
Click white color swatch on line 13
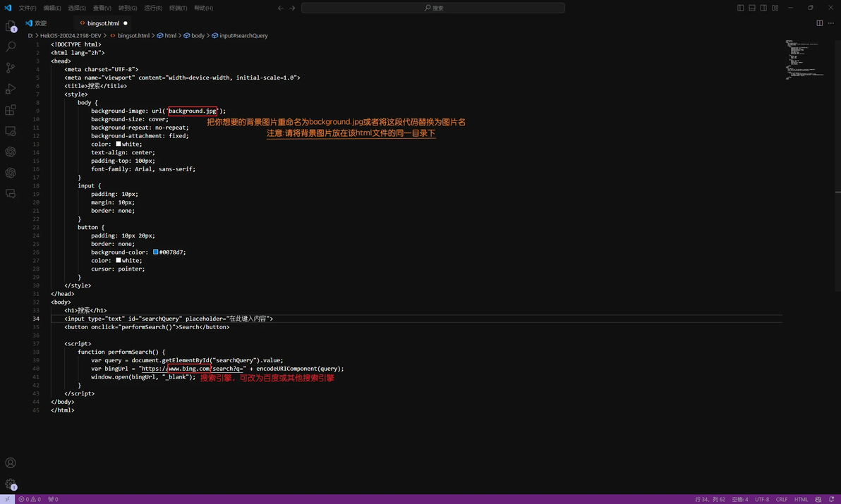tap(118, 144)
